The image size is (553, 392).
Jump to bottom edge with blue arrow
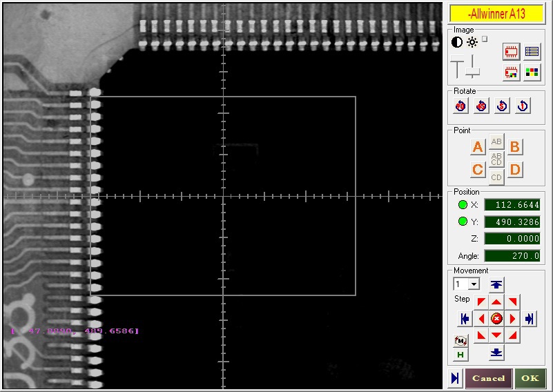(496, 353)
